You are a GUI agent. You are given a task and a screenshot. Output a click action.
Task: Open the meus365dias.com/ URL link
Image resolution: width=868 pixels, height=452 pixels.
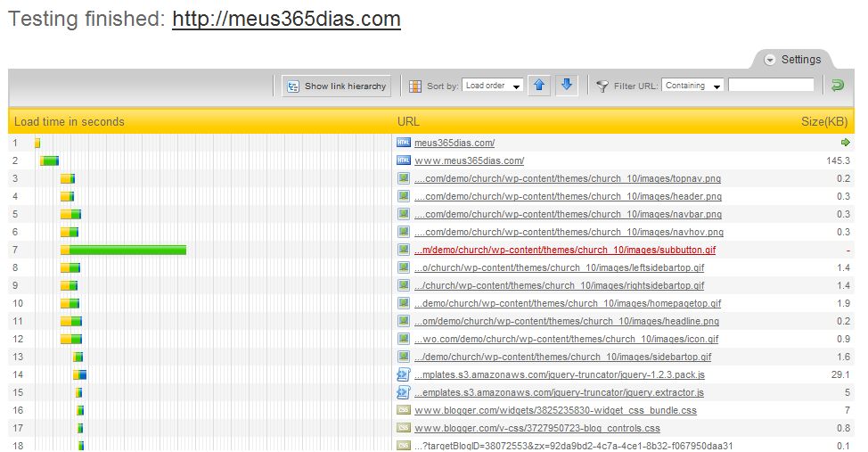(x=454, y=143)
